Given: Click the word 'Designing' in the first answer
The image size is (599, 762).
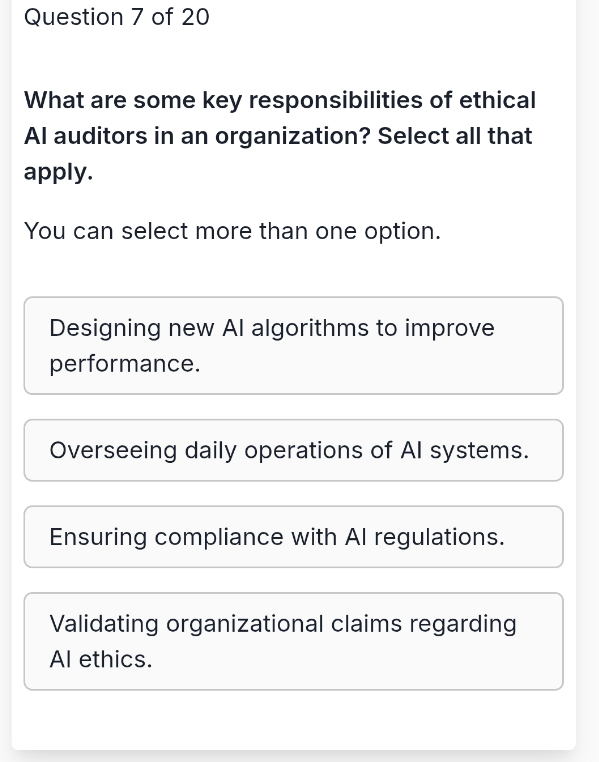Looking at the screenshot, I should pyautogui.click(x=105, y=329).
